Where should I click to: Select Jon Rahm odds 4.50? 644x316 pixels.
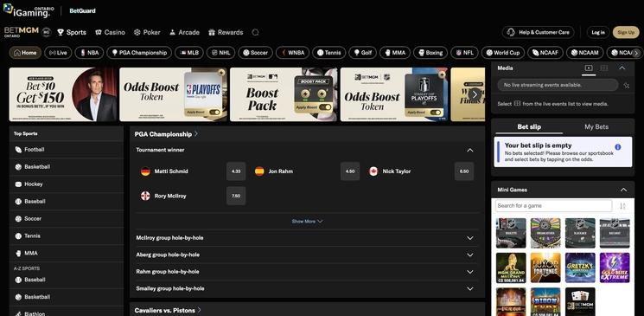350,171
